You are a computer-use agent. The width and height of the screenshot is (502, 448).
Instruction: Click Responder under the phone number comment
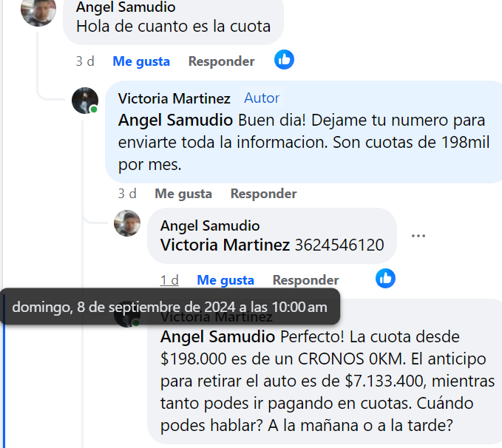pyautogui.click(x=306, y=280)
